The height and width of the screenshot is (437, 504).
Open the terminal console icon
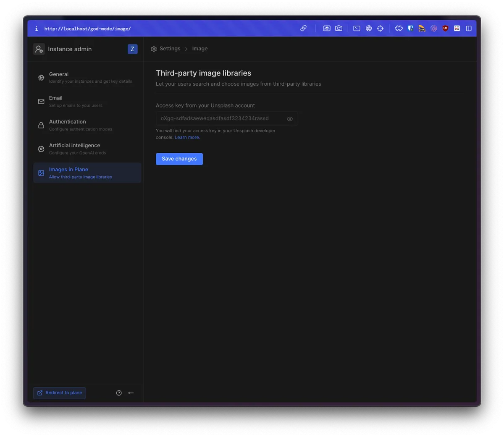357,29
